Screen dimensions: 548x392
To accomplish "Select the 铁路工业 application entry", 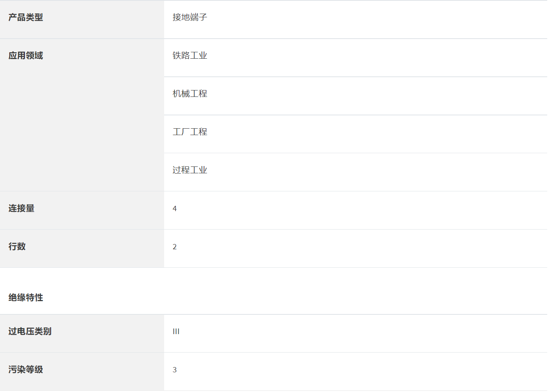I will coord(190,55).
